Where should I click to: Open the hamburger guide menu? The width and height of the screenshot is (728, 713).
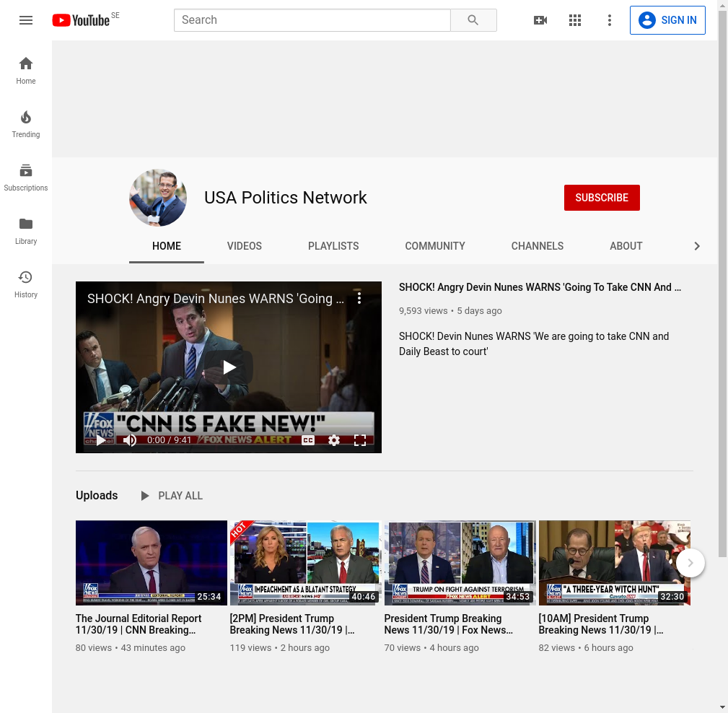pyautogui.click(x=26, y=20)
